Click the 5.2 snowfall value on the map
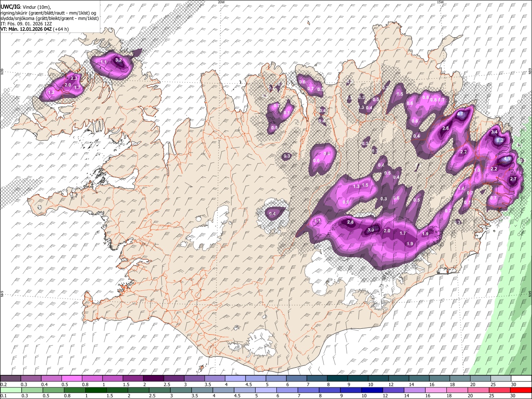 point(500,140)
